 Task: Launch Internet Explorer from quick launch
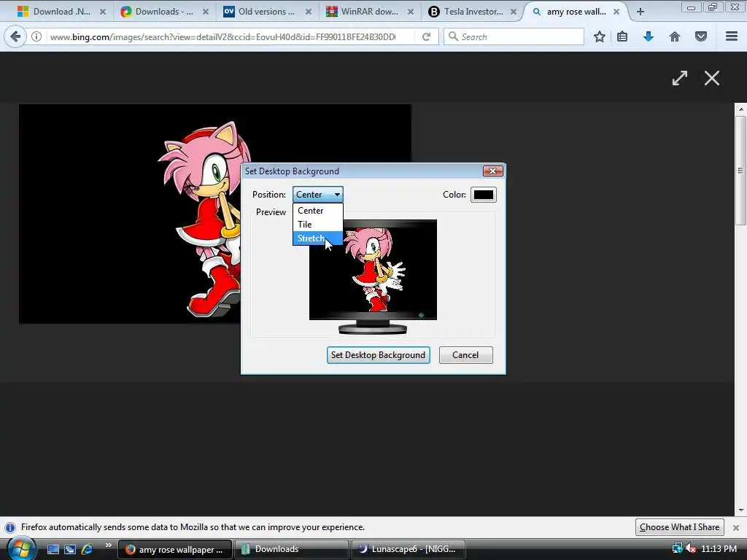(x=87, y=549)
